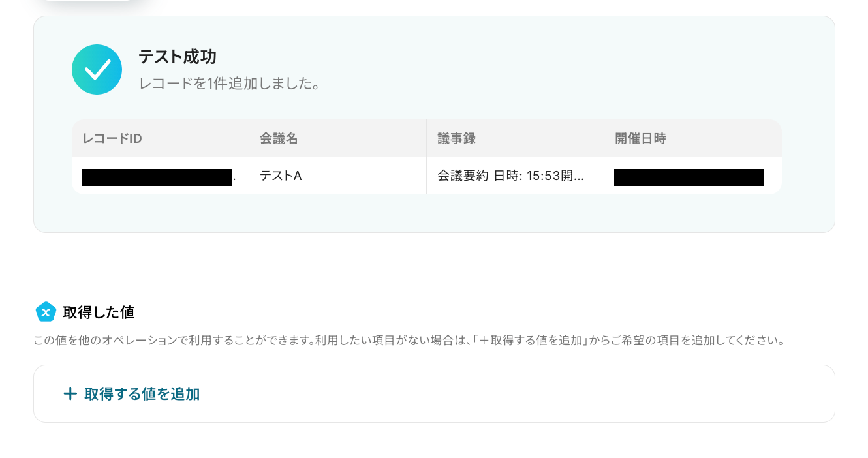Click the empty area of the 取得する値を追加 box

tap(509, 394)
